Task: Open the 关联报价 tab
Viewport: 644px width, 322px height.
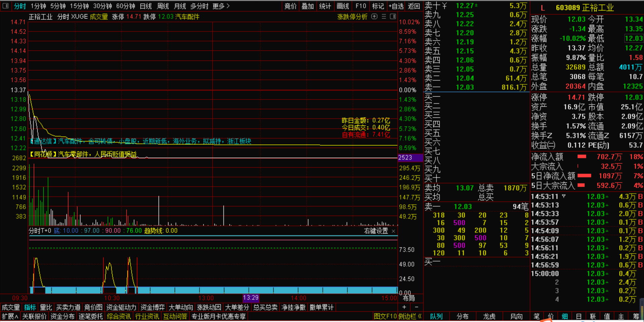Action: [34, 316]
